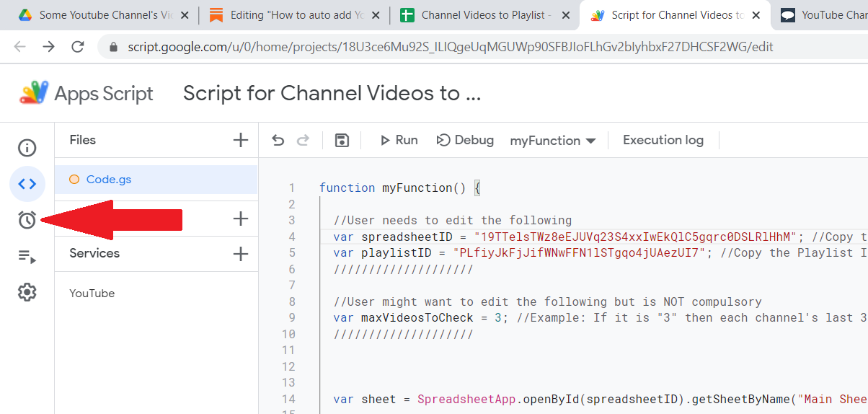Screen dimensions: 868x414
Task: Add a service with Services plus icon
Action: pyautogui.click(x=241, y=253)
